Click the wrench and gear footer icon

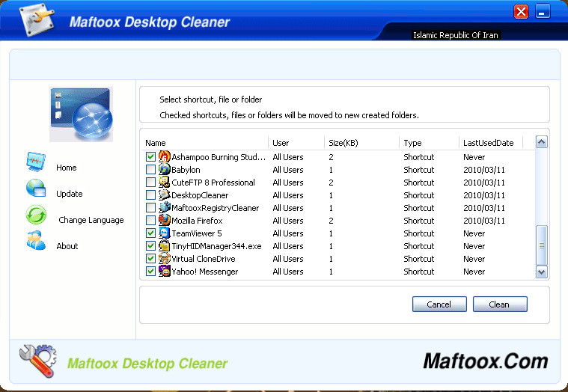click(38, 361)
